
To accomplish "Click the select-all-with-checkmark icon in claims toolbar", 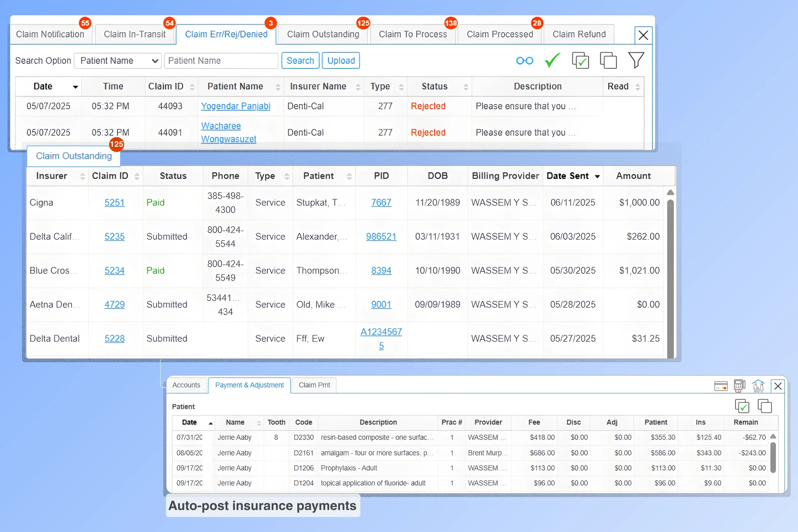I will tap(580, 60).
